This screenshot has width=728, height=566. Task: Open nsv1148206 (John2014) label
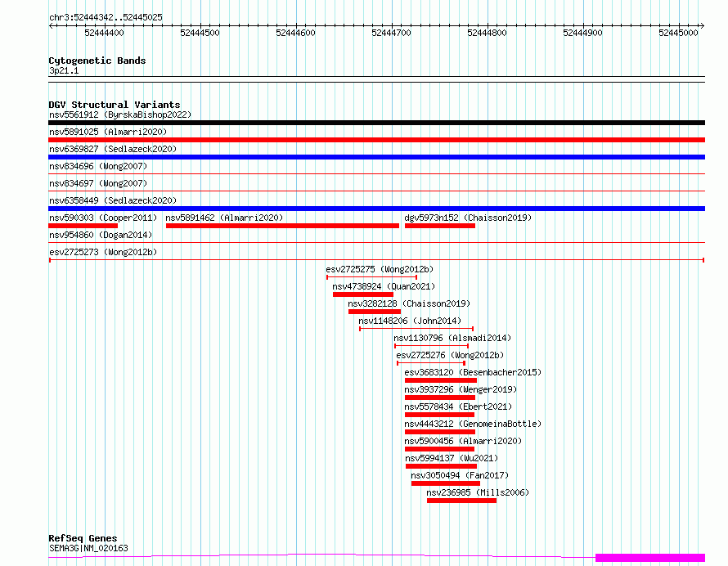click(x=410, y=321)
